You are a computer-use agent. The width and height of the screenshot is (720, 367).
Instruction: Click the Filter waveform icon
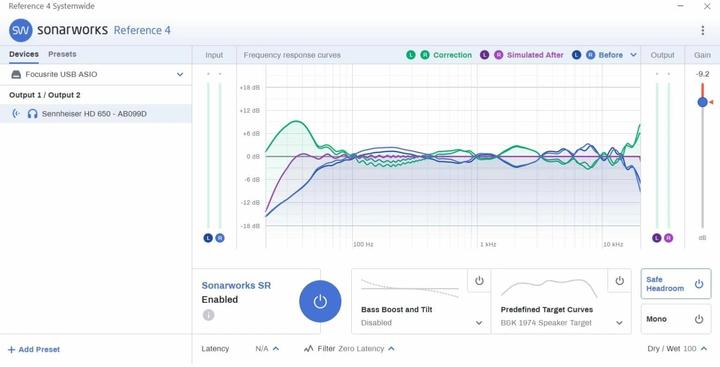[x=309, y=349]
